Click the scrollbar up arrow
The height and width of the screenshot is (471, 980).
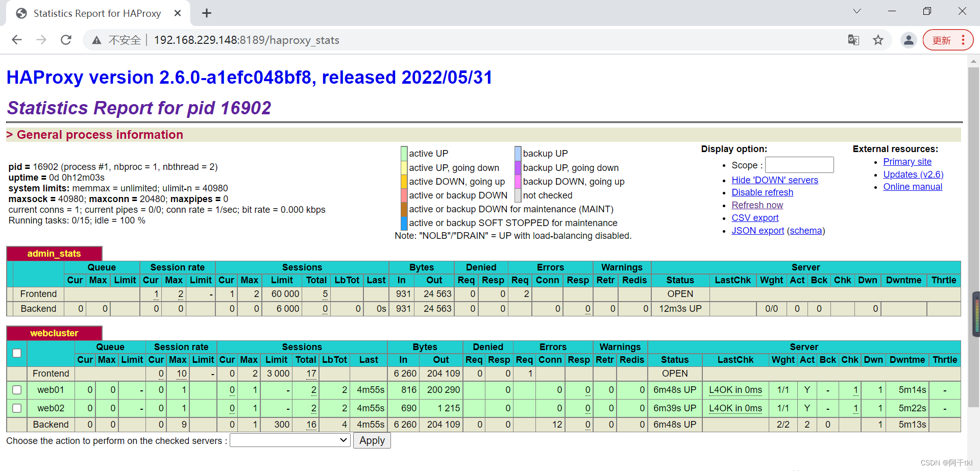coord(973,61)
